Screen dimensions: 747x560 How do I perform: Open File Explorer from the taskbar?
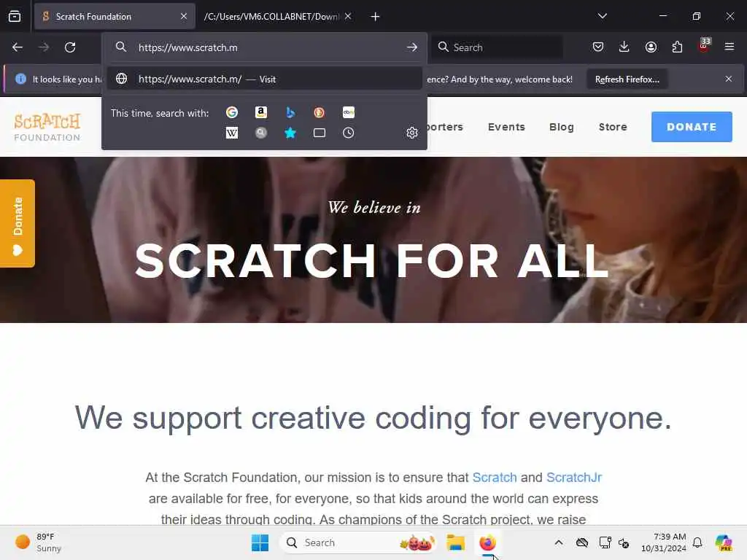(455, 542)
